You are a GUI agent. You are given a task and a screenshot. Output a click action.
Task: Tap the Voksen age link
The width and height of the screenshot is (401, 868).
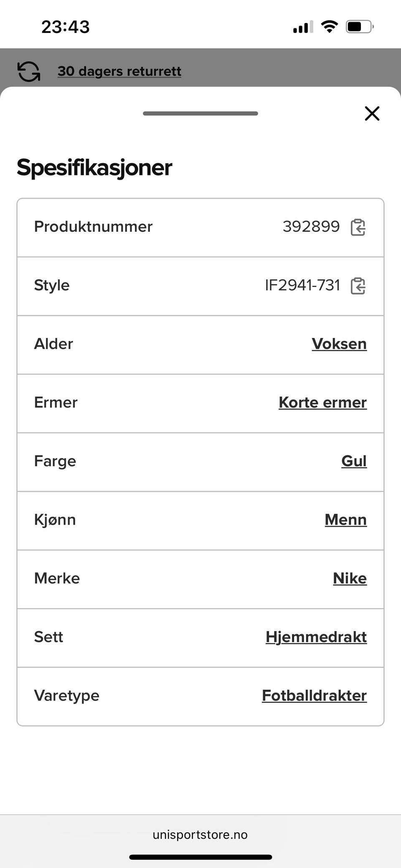click(x=339, y=344)
